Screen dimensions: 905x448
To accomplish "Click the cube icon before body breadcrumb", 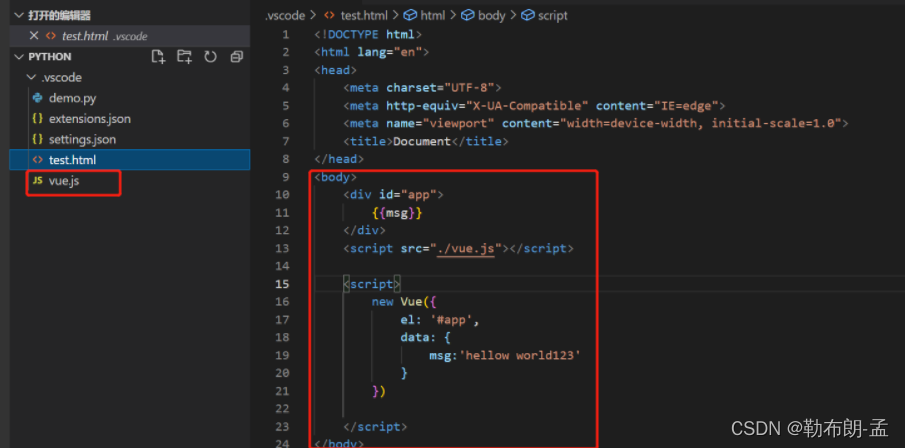I will [x=468, y=16].
